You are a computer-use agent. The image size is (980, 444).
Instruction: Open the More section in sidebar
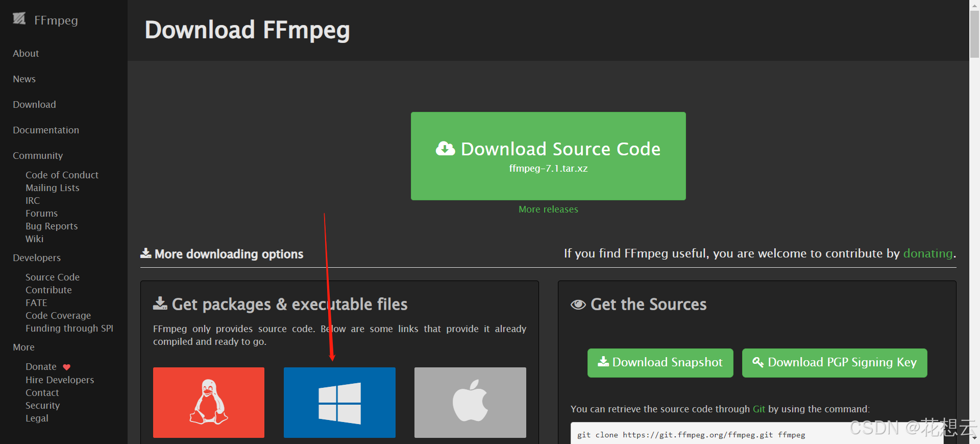coord(23,347)
